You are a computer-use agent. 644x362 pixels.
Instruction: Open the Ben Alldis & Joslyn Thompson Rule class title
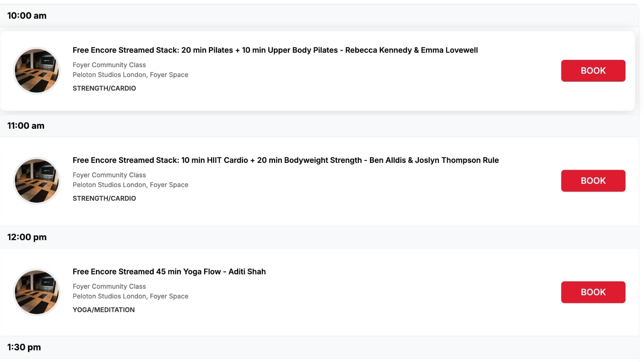pos(285,160)
